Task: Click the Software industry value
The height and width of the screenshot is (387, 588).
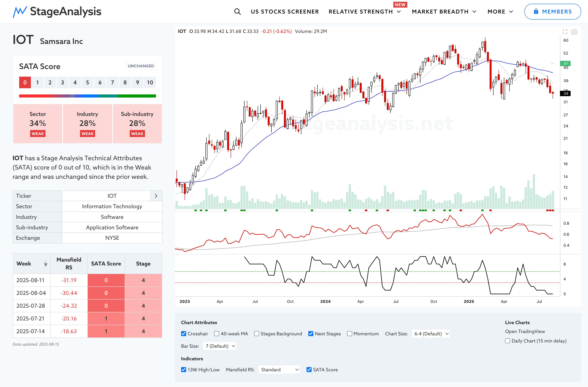Action: [x=112, y=217]
